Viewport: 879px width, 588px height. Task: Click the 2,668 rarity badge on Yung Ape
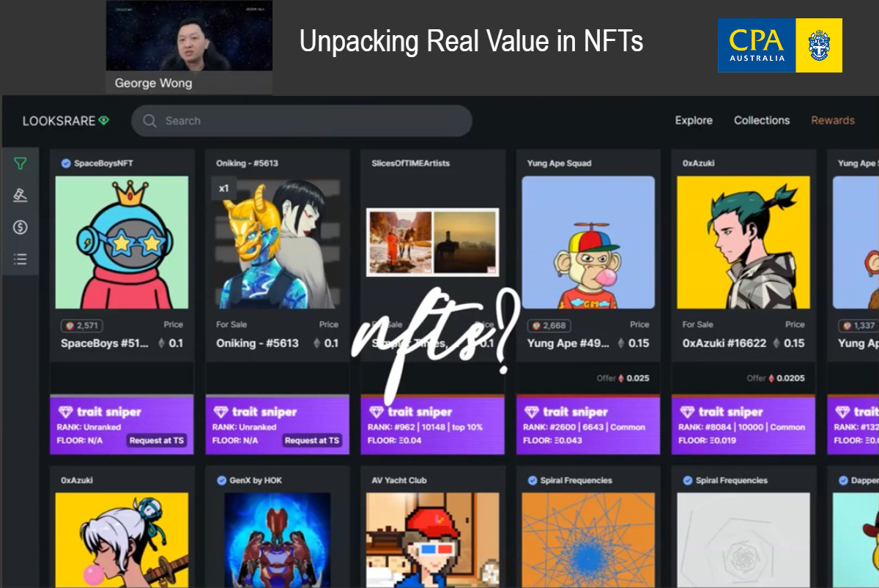point(548,325)
